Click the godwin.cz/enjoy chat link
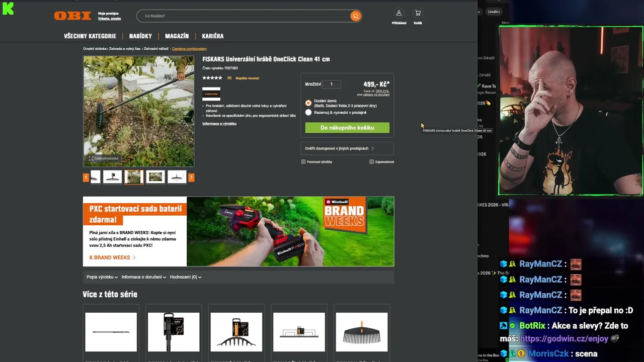 point(564,339)
